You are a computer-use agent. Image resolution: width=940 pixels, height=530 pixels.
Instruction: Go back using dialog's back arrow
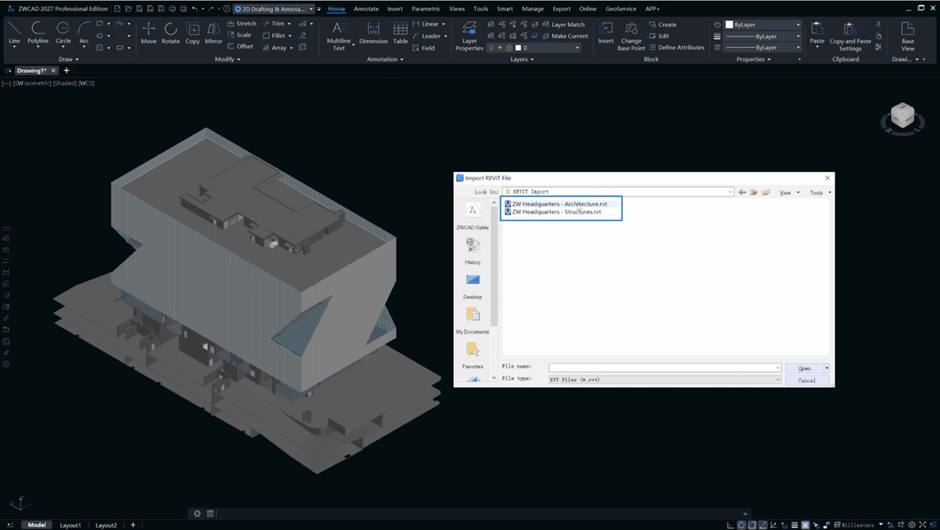click(x=742, y=192)
